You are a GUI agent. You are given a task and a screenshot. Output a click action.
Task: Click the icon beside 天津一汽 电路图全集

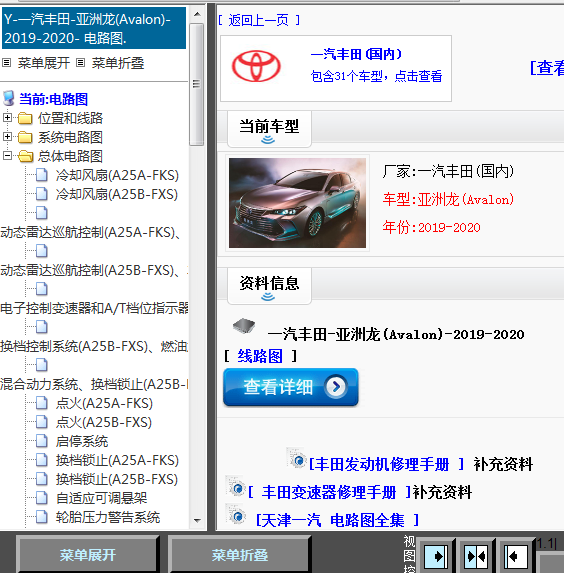pyautogui.click(x=235, y=514)
